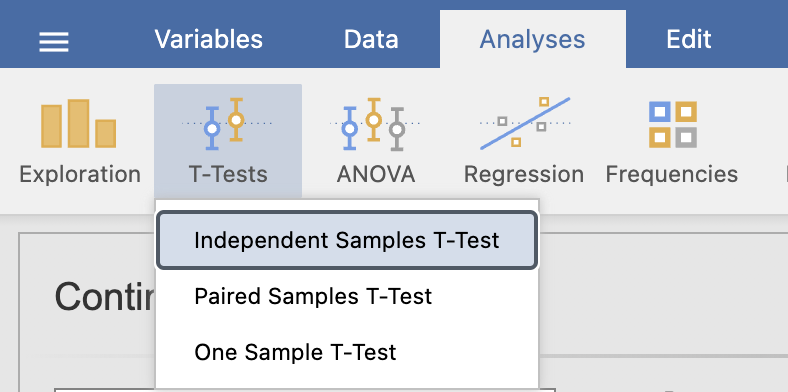Screen dimensions: 788x392
Task: Collapse the T-Tests dropdown via its label
Action: (228, 174)
